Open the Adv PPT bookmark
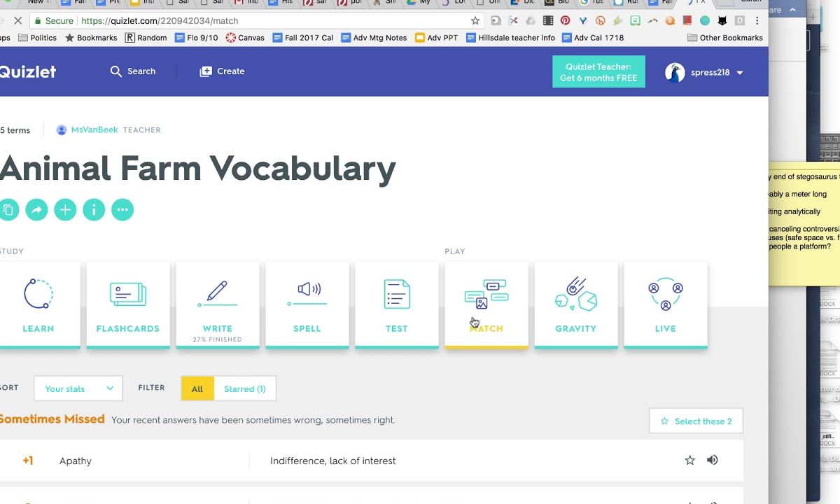 pos(436,38)
